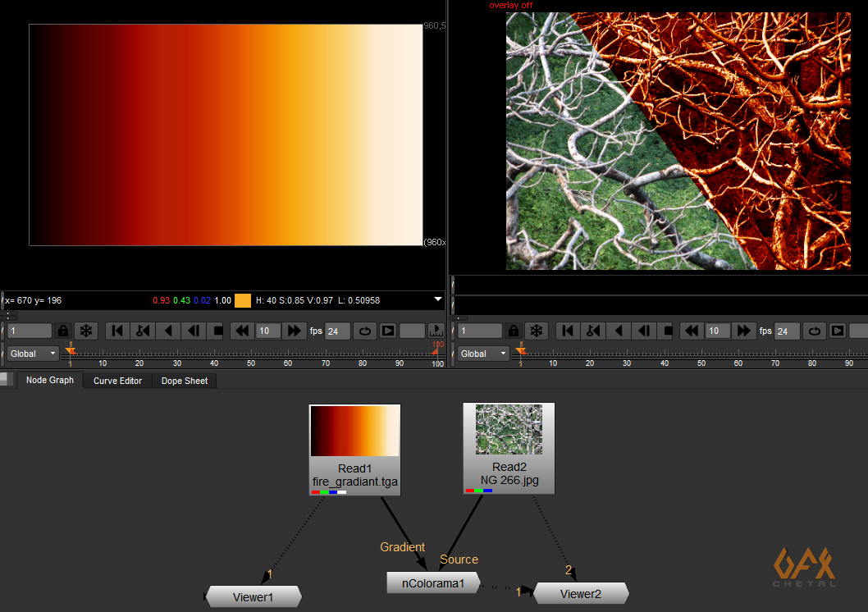This screenshot has width=868, height=612.
Task: Select the nColorama1 node
Action: coord(432,583)
